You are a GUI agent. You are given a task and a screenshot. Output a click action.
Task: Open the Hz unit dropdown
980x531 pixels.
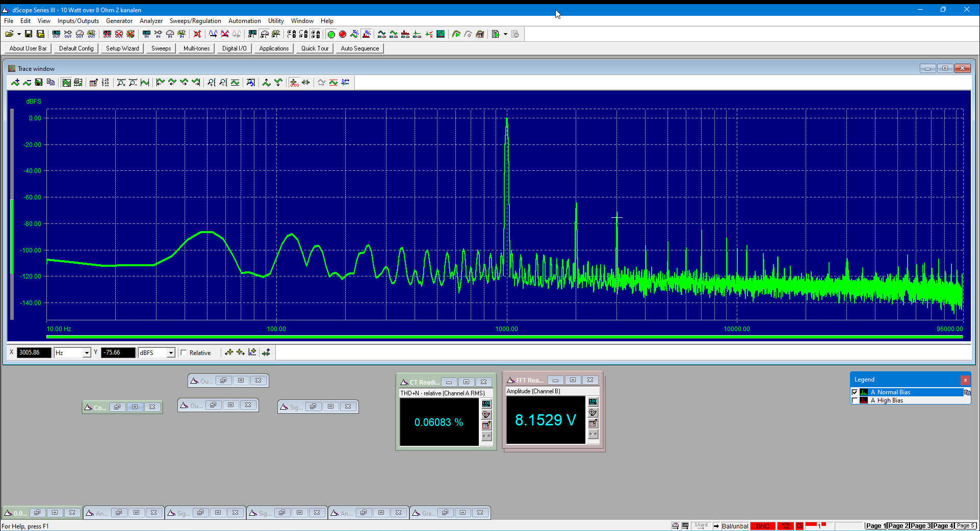87,352
